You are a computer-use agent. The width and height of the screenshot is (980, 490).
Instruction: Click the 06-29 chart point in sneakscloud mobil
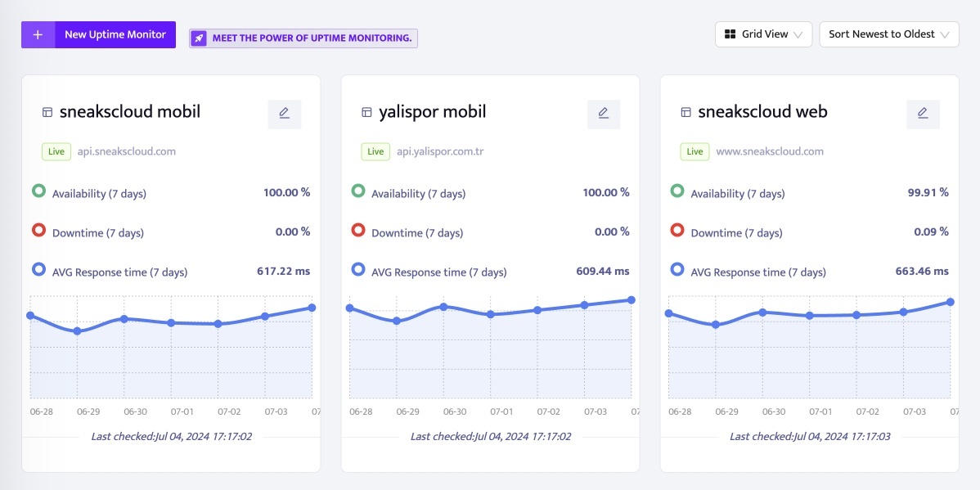point(77,330)
